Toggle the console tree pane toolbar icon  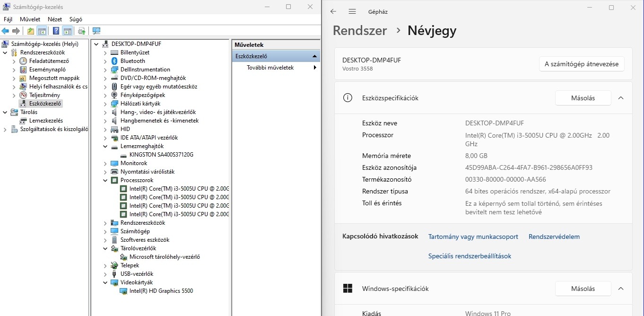tap(42, 31)
